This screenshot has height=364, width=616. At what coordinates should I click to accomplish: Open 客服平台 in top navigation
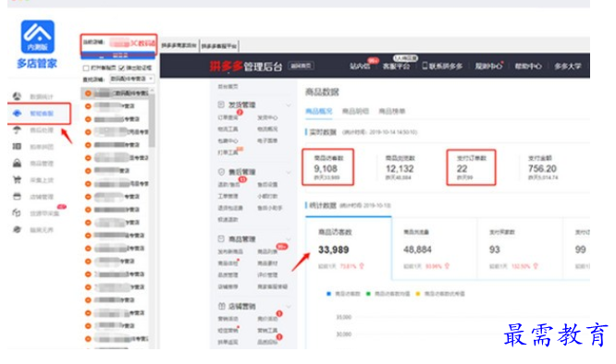(396, 66)
